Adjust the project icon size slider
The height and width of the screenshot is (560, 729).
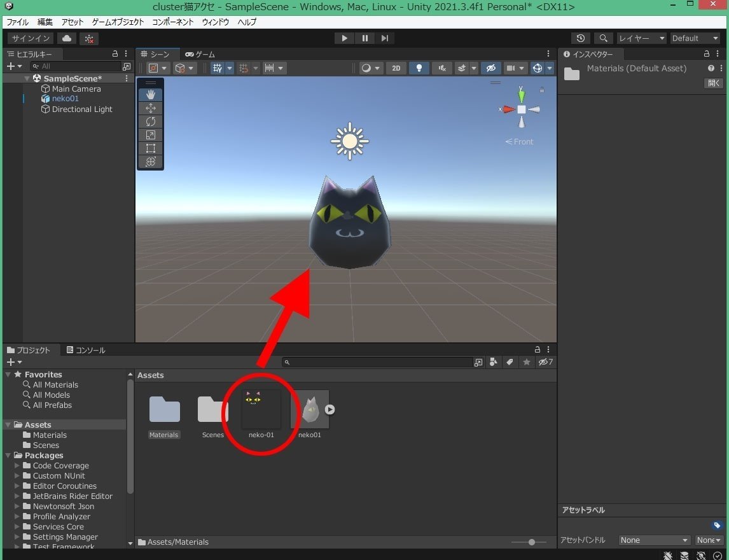(531, 542)
